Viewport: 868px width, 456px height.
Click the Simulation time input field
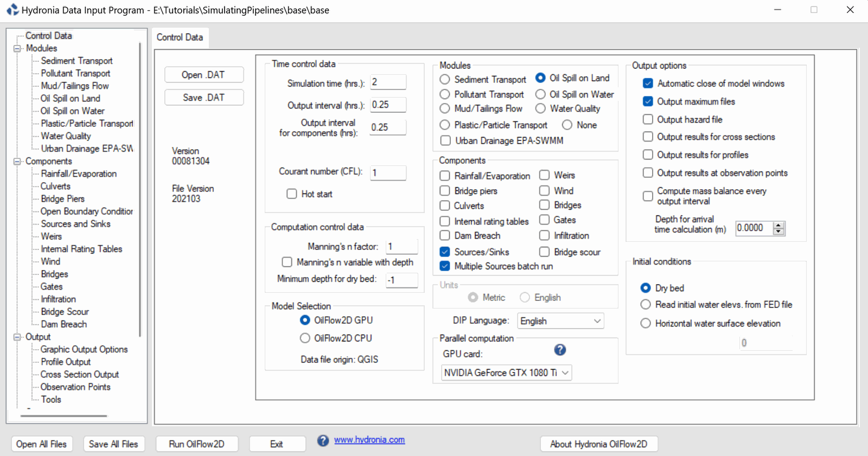click(388, 82)
